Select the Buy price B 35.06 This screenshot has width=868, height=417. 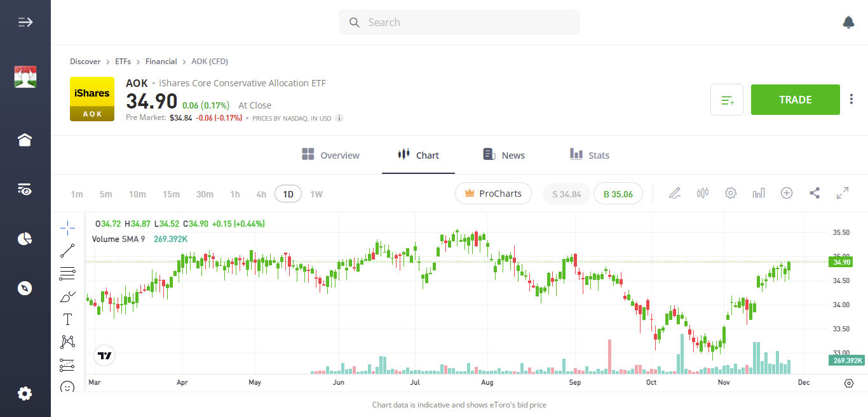(x=618, y=194)
